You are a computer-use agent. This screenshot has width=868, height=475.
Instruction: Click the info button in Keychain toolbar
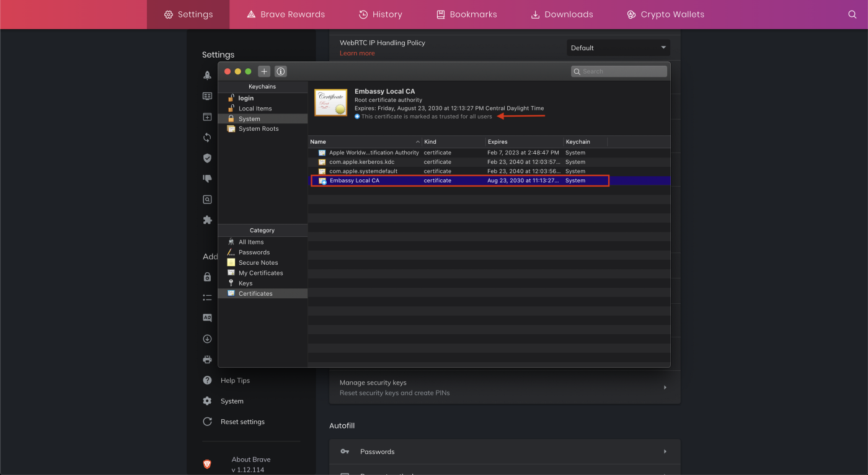(281, 71)
